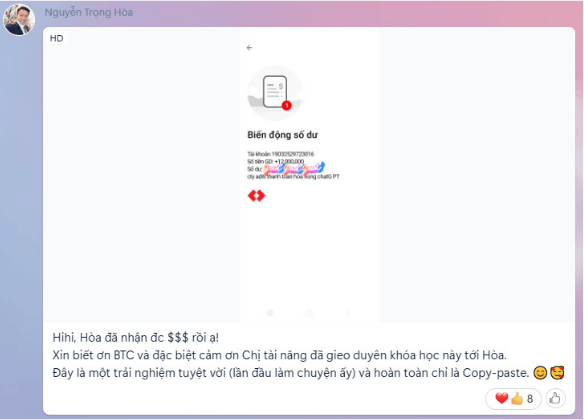This screenshot has width=584, height=420.
Task: Open Nguyễn Trọng Hòa's profile avatar
Action: (19, 20)
